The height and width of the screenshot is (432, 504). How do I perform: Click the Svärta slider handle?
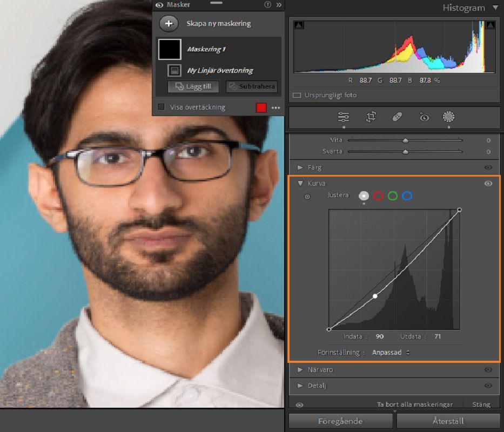(405, 152)
